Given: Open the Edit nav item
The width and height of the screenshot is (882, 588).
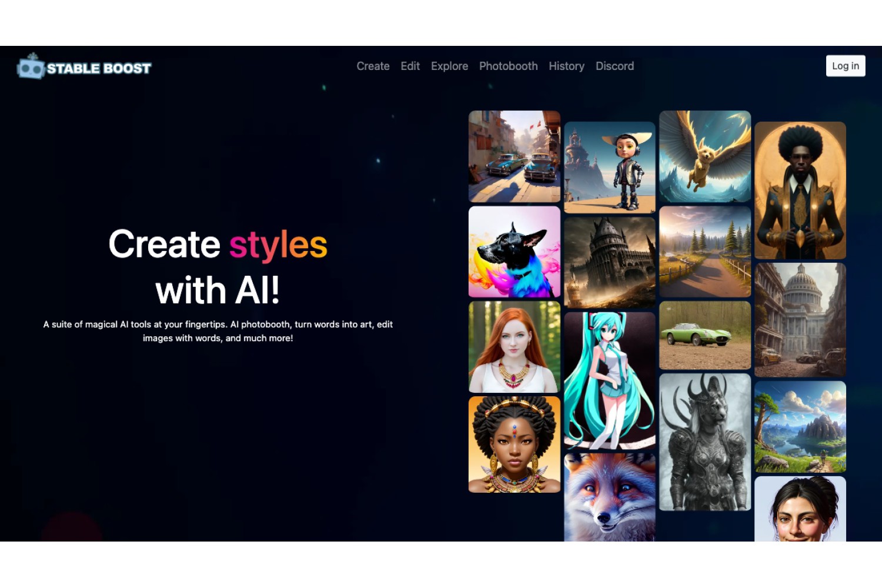Looking at the screenshot, I should tap(410, 66).
